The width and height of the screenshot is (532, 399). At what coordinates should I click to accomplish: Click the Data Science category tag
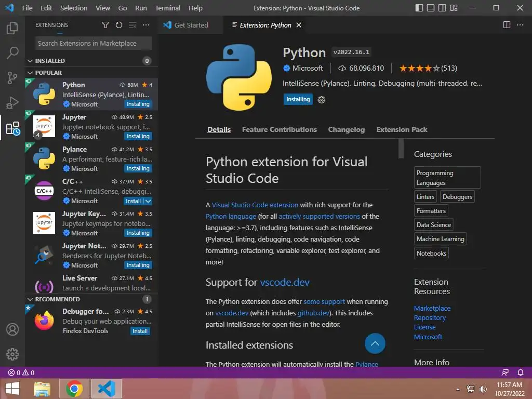[x=434, y=224]
